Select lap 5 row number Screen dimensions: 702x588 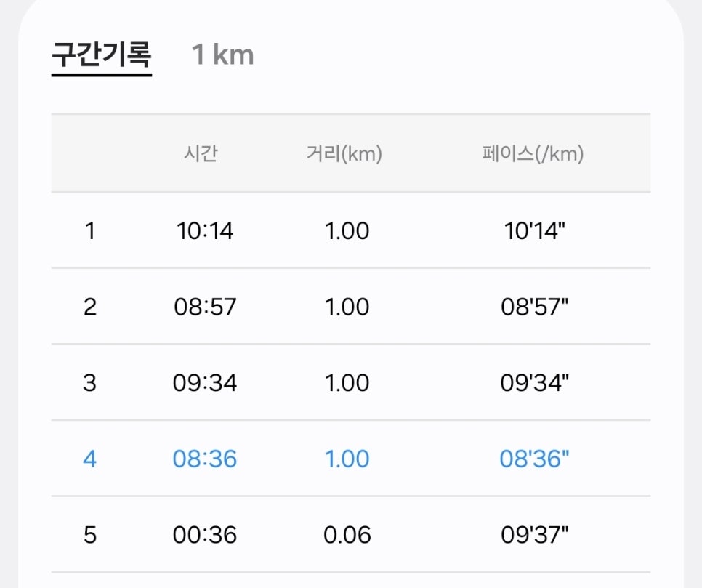[89, 535]
